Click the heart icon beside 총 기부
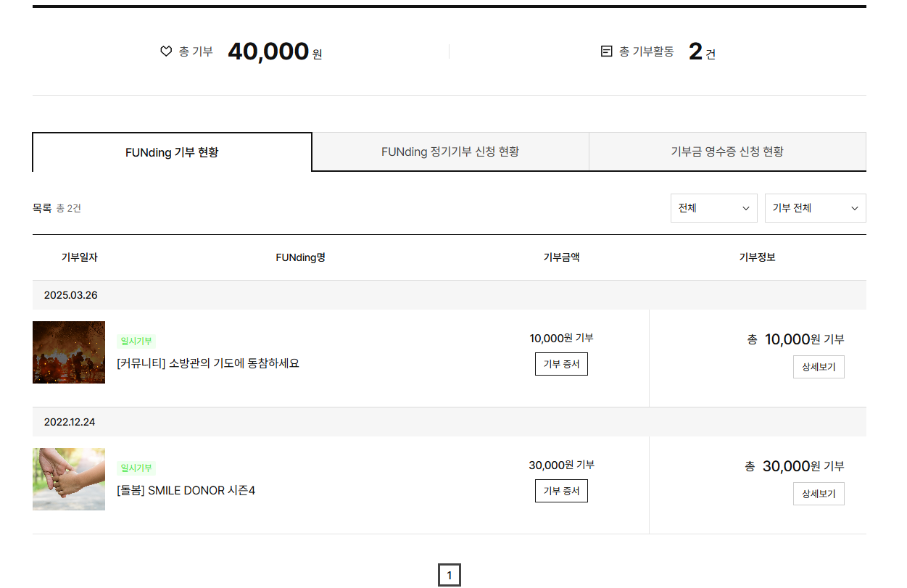 click(x=166, y=51)
